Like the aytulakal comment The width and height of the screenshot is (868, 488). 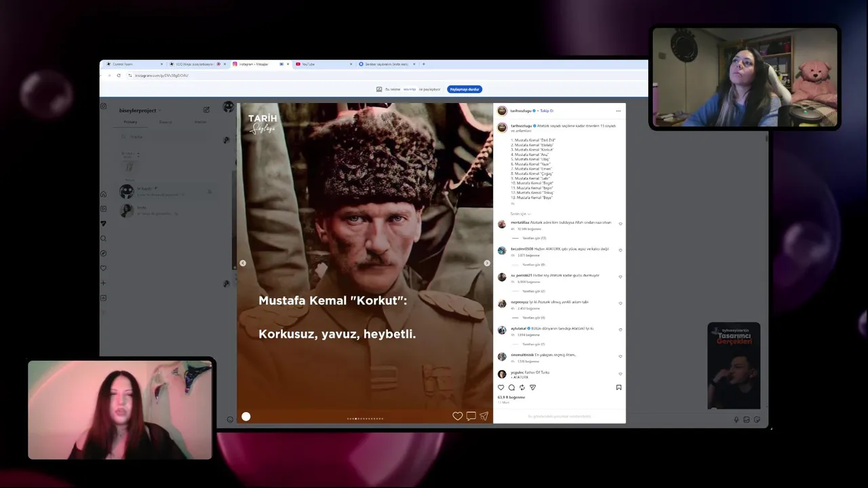[x=620, y=329]
